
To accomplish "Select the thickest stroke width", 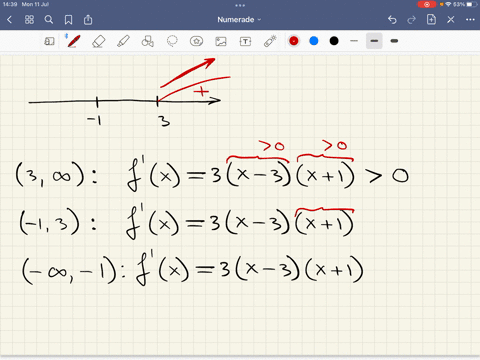I will coord(394,41).
